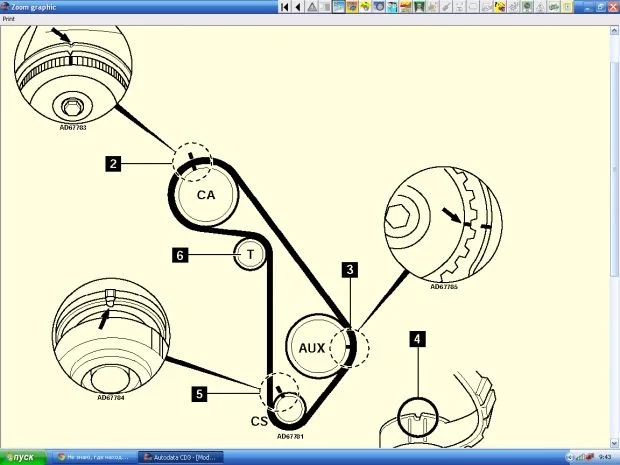Screen dimensions: 620x465
Task: Click the previous page arrow in toolbar
Action: click(297, 6)
